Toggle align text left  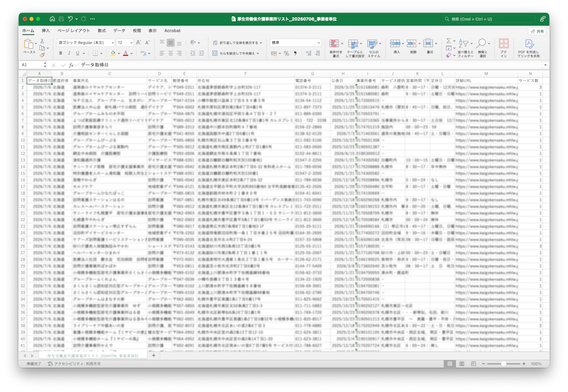tap(162, 53)
